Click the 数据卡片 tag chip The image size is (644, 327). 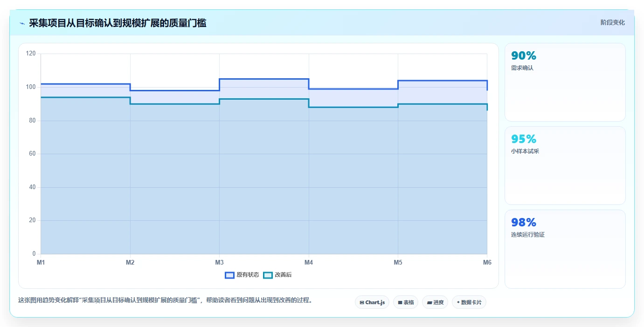(x=469, y=302)
